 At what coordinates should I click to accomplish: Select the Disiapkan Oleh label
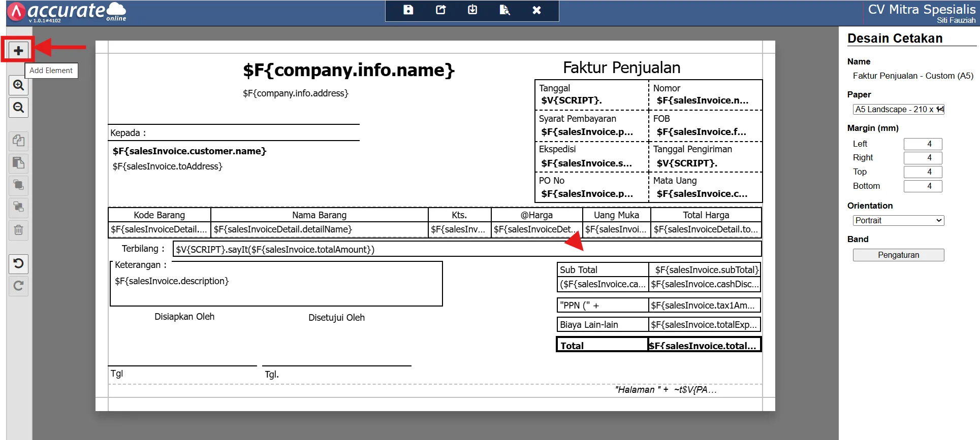pos(184,317)
